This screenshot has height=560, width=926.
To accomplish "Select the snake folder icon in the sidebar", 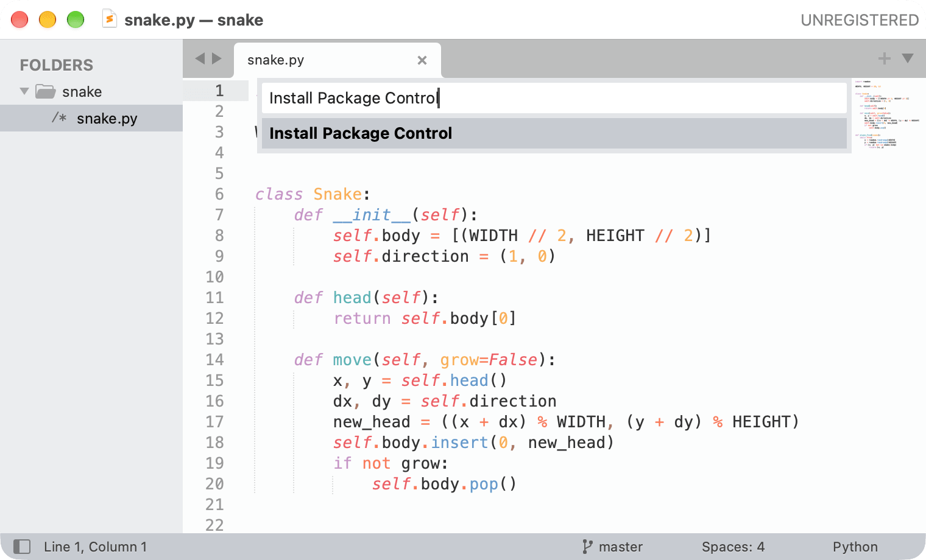I will click(x=46, y=91).
